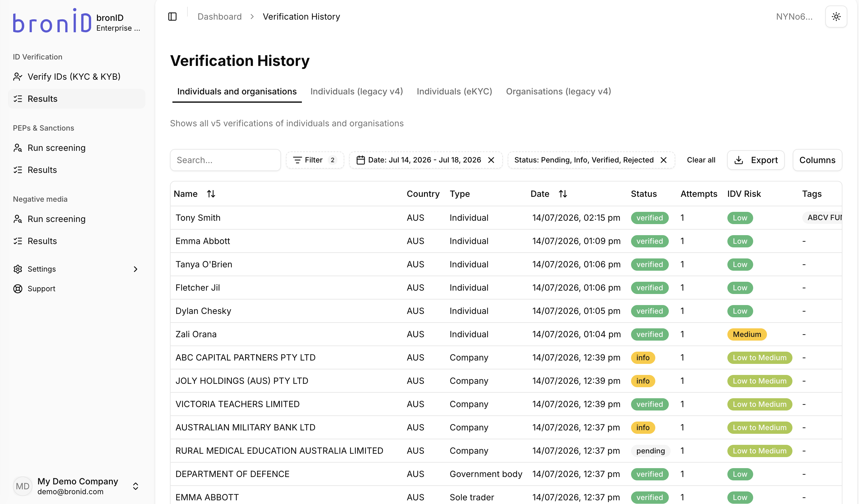The image size is (859, 504).
Task: Click the Type column header
Action: [460, 194]
